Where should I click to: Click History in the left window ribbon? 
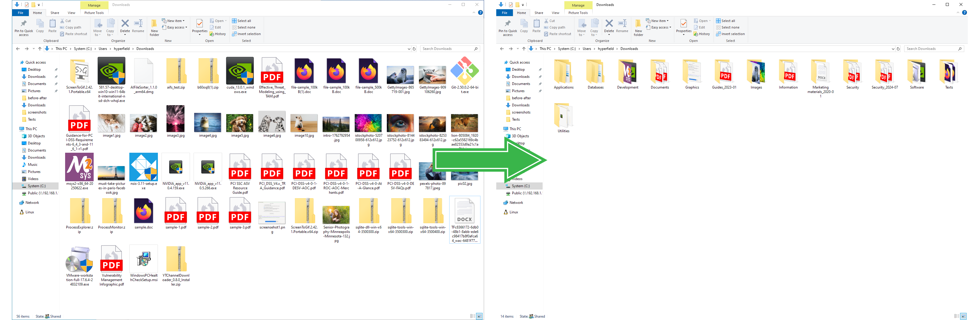[218, 34]
